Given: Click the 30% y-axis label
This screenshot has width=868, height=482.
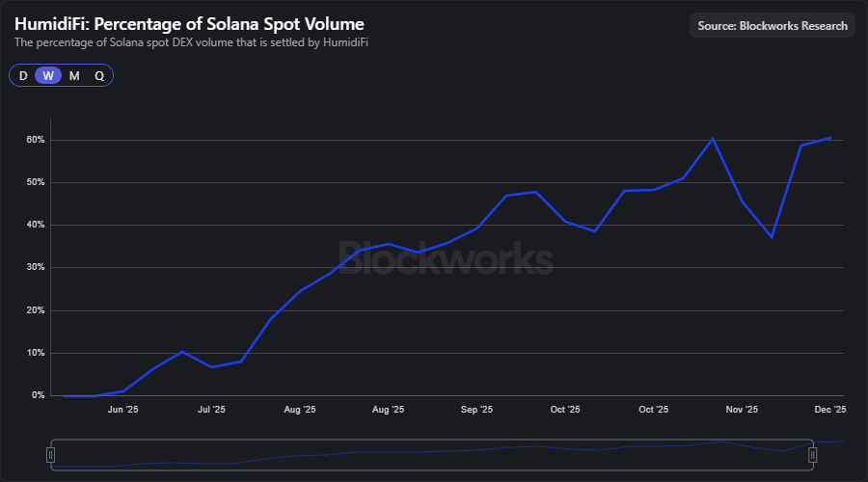Looking at the screenshot, I should click(36, 267).
